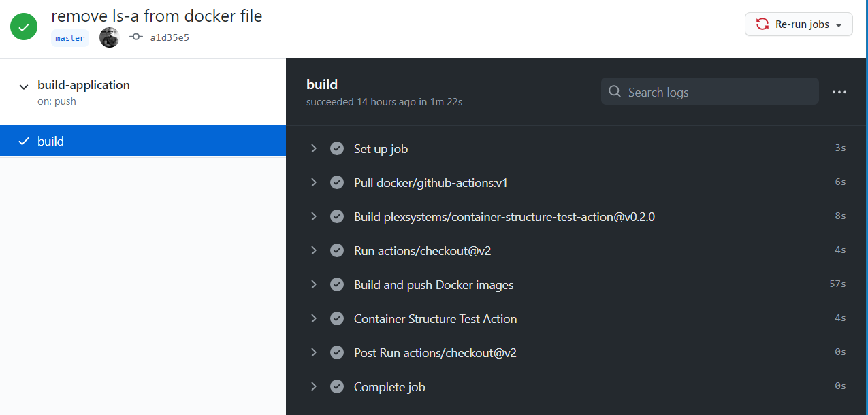The height and width of the screenshot is (415, 868).
Task: Click the success check icon for Set up job
Action: coord(336,148)
